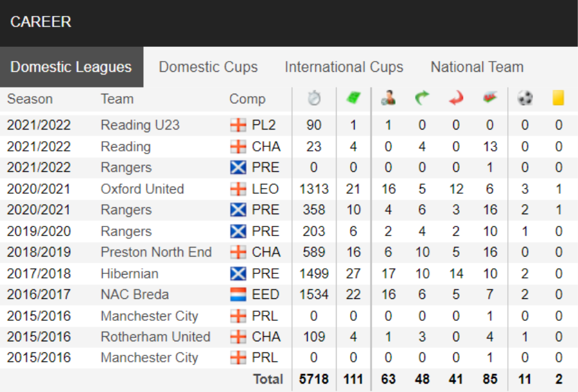Click the stopwatch minutes played column icon
The width and height of the screenshot is (578, 392).
[314, 98]
